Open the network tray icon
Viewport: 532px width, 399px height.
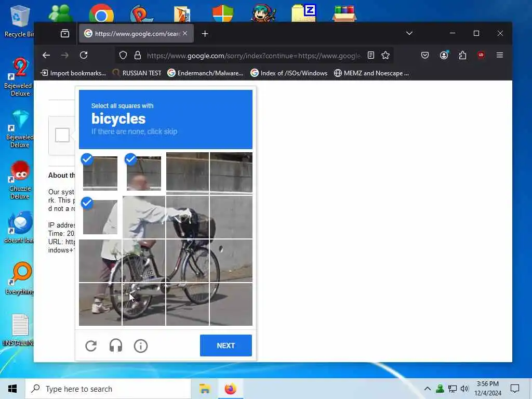point(453,389)
